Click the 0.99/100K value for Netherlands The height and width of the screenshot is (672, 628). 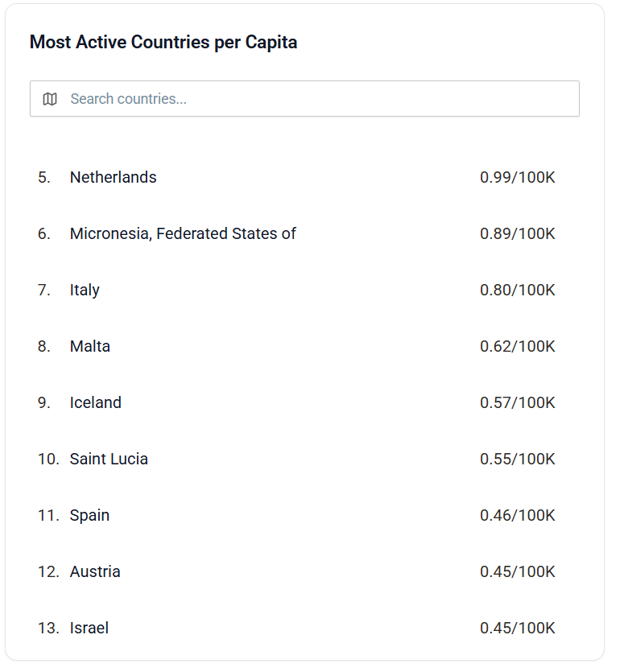click(x=517, y=177)
